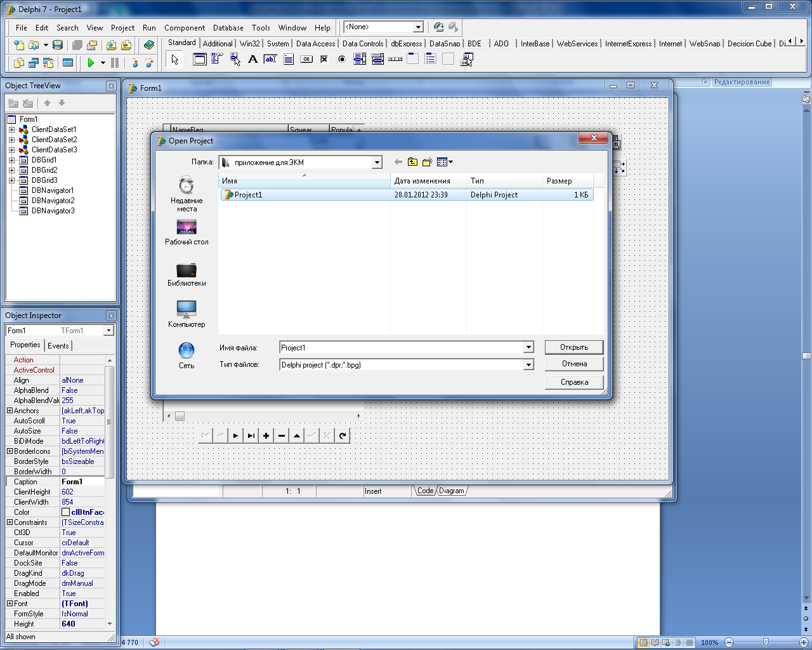812x650 pixels.
Task: Switch to Events tab in Object Inspector
Action: tap(58, 346)
